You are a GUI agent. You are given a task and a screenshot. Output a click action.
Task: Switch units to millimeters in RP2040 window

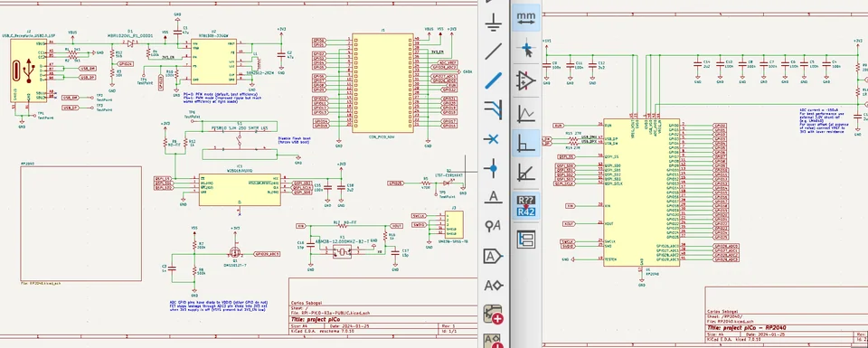pos(526,18)
